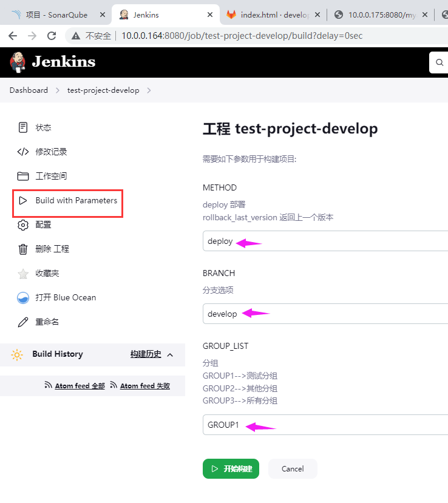
Task: Click the Build History sun weather icon
Action: (x=17, y=354)
